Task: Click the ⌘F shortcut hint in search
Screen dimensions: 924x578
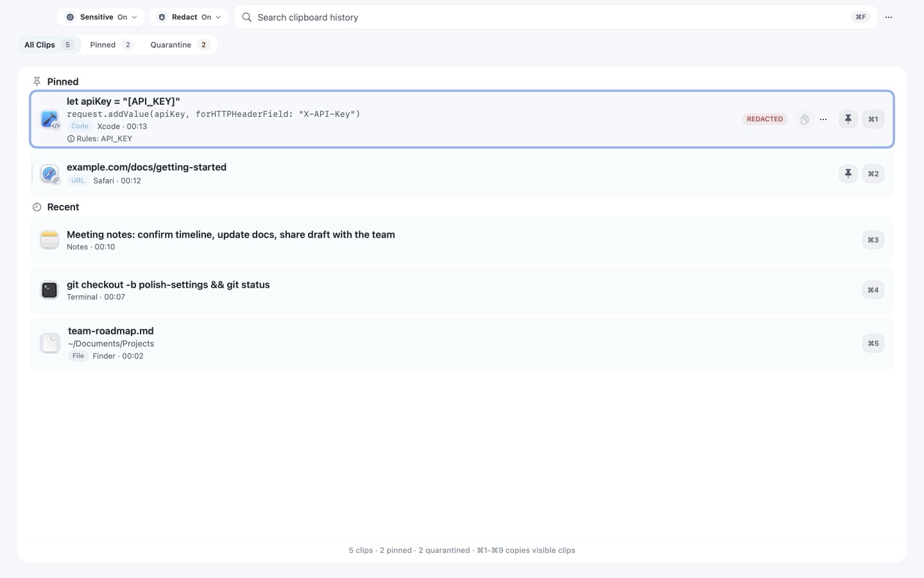Action: point(860,17)
